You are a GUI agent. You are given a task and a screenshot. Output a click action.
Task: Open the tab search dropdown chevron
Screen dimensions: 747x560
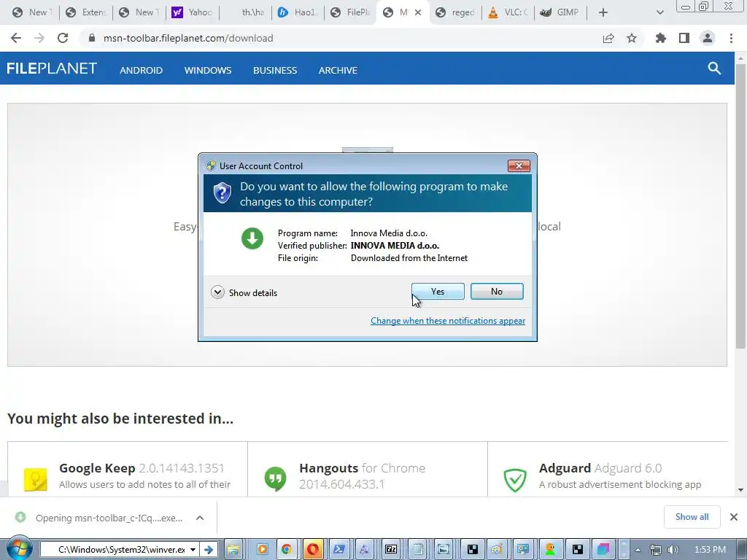(x=659, y=12)
